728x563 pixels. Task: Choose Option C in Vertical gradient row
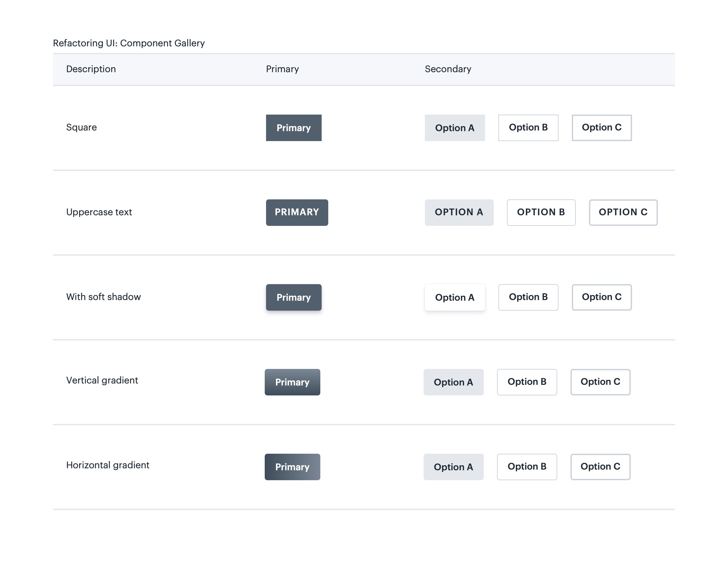pos(600,382)
